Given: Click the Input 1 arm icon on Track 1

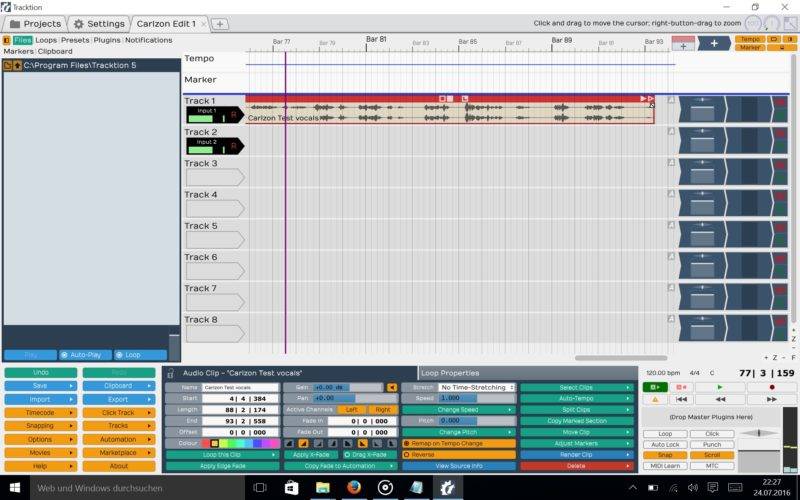Looking at the screenshot, I should [x=234, y=115].
